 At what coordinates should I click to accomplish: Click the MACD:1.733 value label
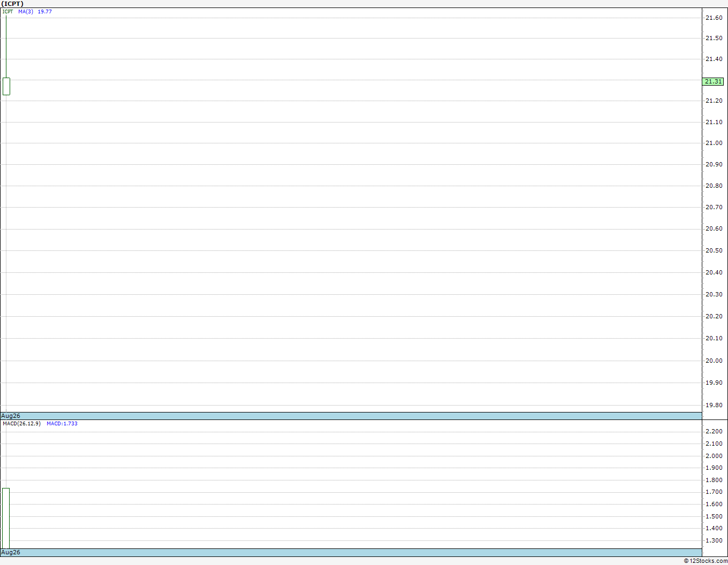point(62,423)
